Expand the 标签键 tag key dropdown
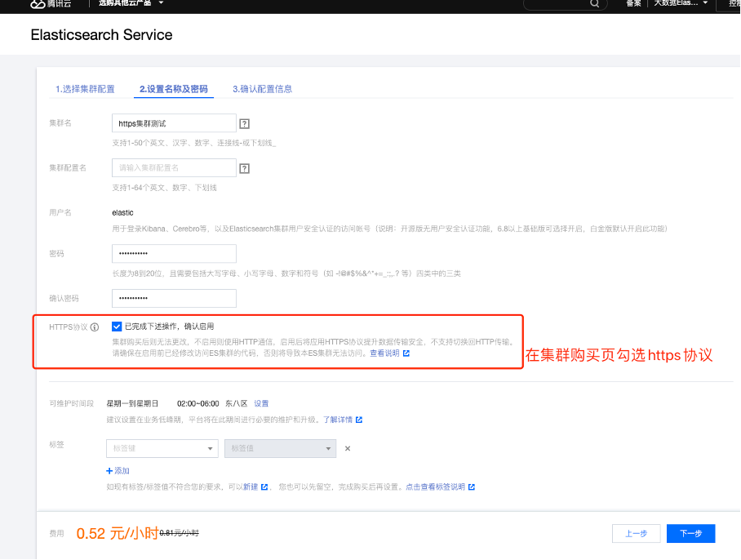Screen dimensions: 741x560 tap(162, 448)
